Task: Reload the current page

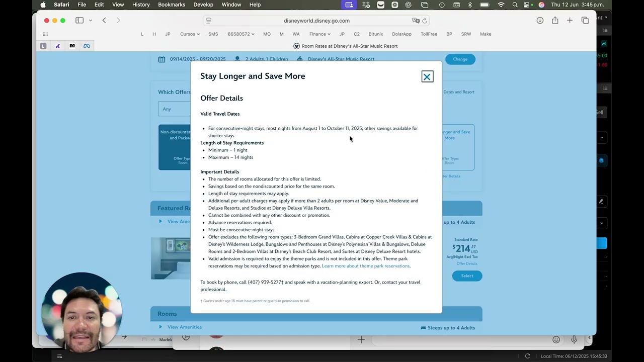Action: coord(425,21)
